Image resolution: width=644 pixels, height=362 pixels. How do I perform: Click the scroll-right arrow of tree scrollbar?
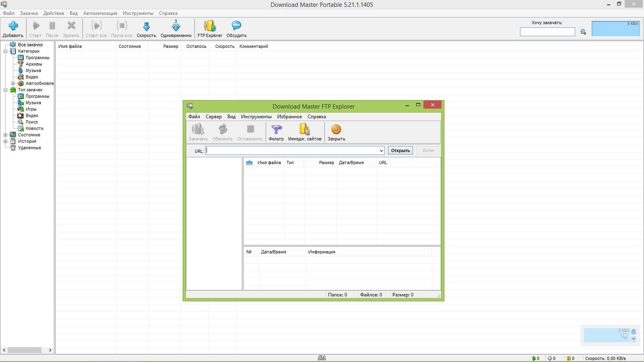[50, 350]
